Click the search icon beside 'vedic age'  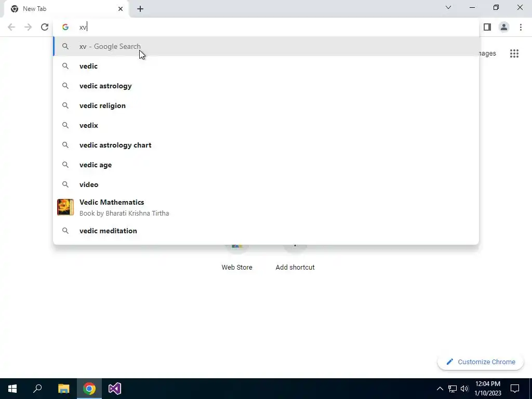pyautogui.click(x=65, y=165)
